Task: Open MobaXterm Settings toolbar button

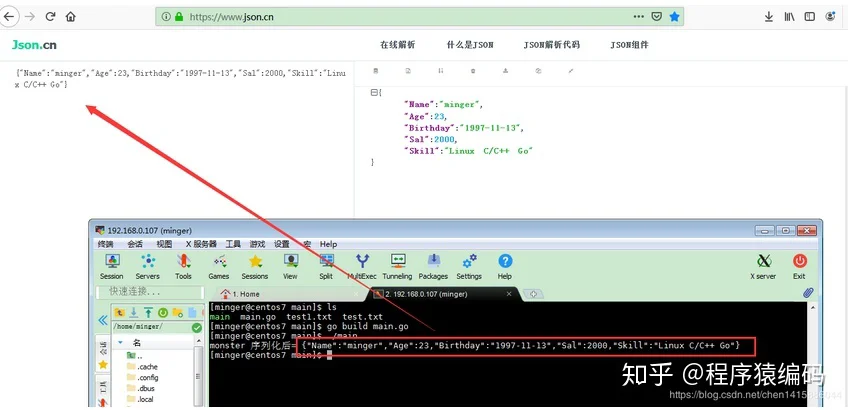Action: pyautogui.click(x=469, y=267)
